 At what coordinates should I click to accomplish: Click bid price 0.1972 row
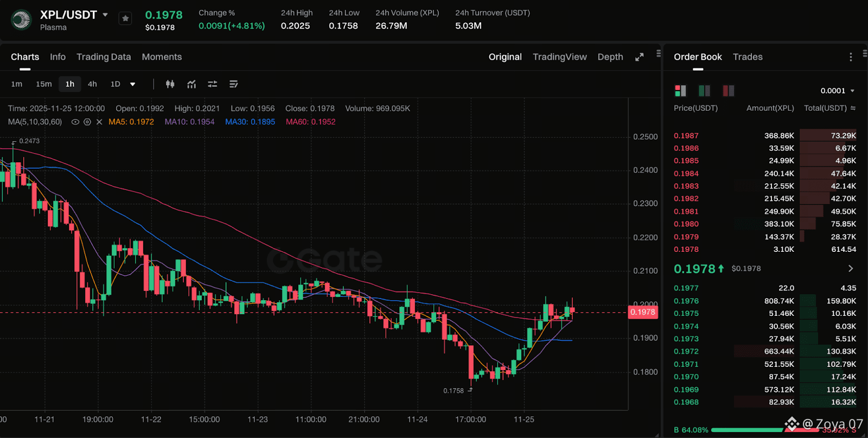pos(765,352)
